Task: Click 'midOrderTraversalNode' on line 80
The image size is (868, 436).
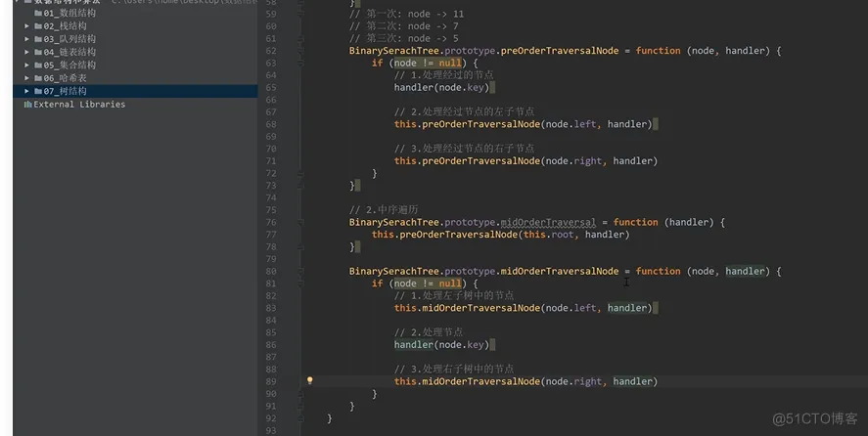Action: tap(560, 271)
